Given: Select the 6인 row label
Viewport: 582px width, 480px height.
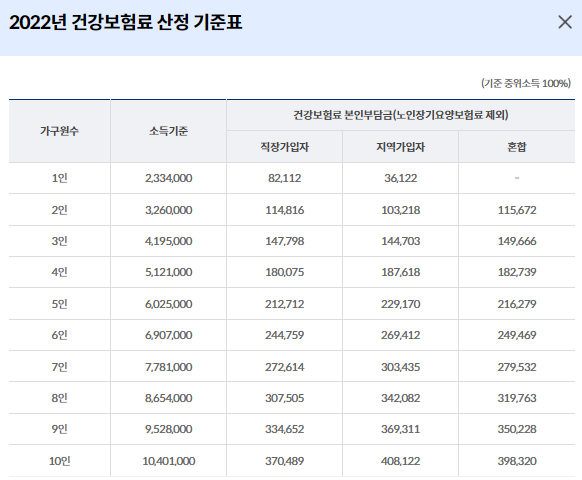Looking at the screenshot, I should tap(59, 335).
